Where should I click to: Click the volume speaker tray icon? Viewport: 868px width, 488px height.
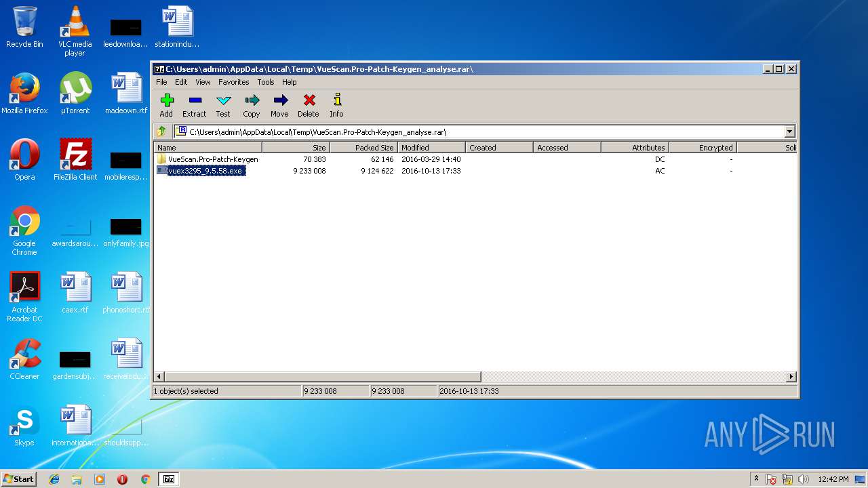coord(804,479)
